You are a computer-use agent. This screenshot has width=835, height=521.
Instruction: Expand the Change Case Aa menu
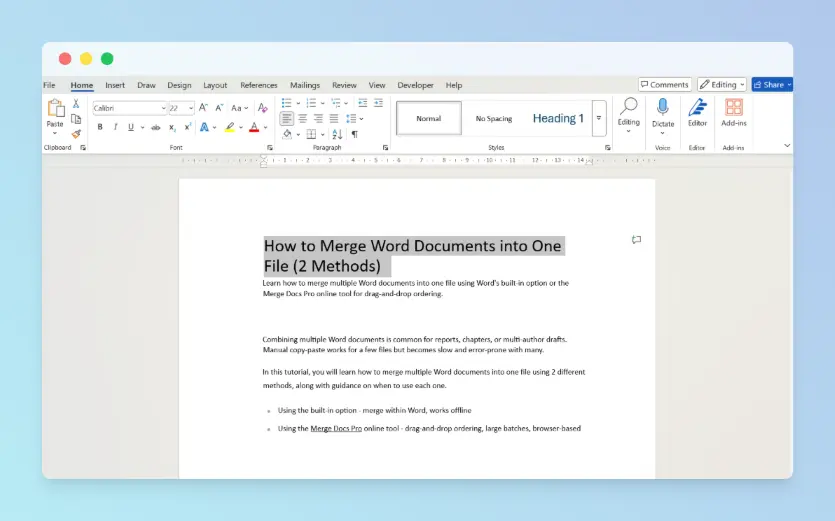[x=240, y=108]
